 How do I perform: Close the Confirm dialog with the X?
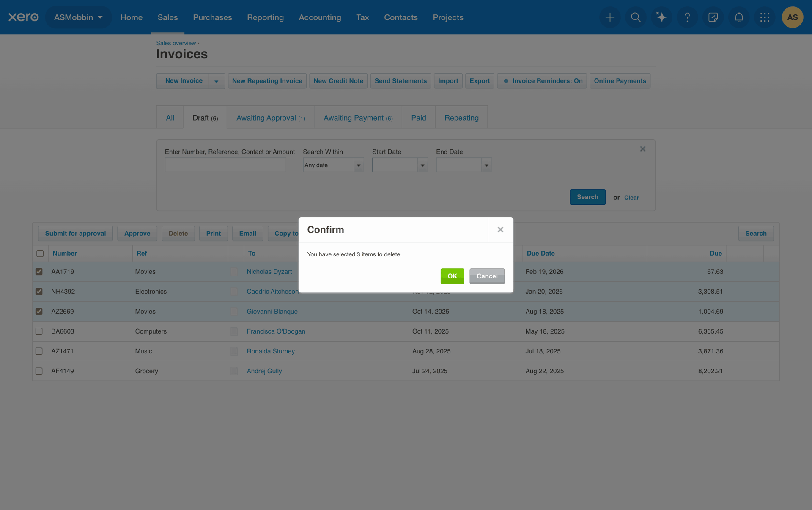500,229
